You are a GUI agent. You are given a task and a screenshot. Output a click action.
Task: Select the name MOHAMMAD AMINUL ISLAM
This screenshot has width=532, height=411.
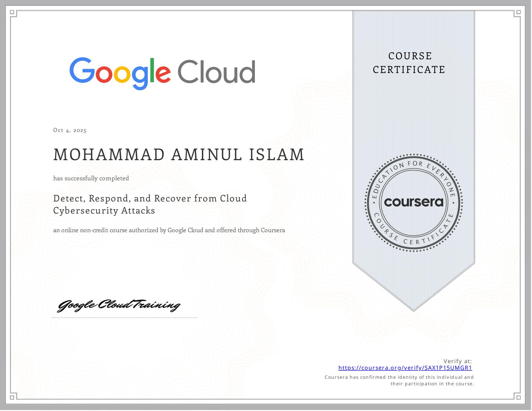coord(179,154)
